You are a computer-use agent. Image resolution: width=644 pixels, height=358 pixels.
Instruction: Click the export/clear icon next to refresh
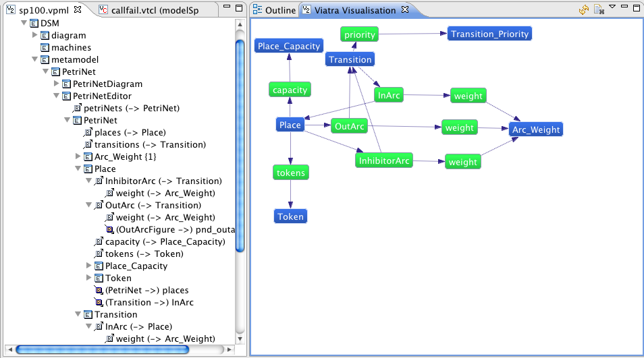[599, 9]
